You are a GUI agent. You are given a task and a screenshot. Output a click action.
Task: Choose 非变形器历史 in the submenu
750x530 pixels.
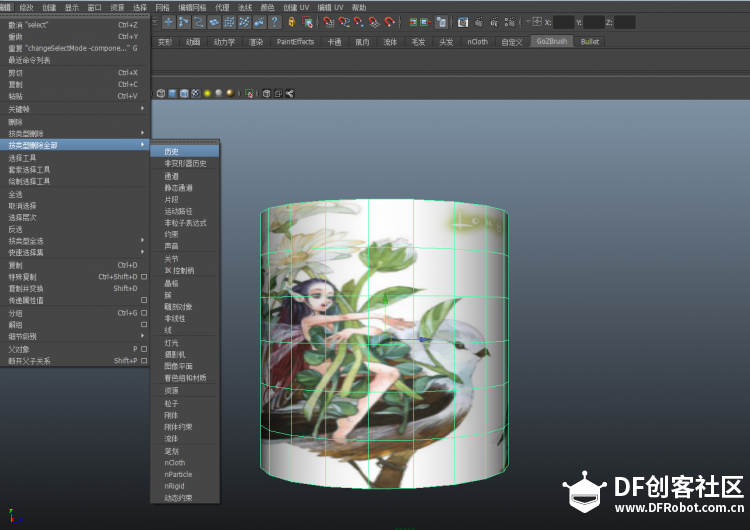click(x=185, y=164)
